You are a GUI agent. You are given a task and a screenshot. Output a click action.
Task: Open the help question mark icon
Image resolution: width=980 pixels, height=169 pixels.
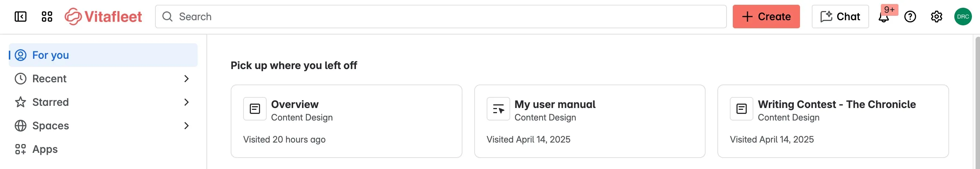click(x=910, y=17)
